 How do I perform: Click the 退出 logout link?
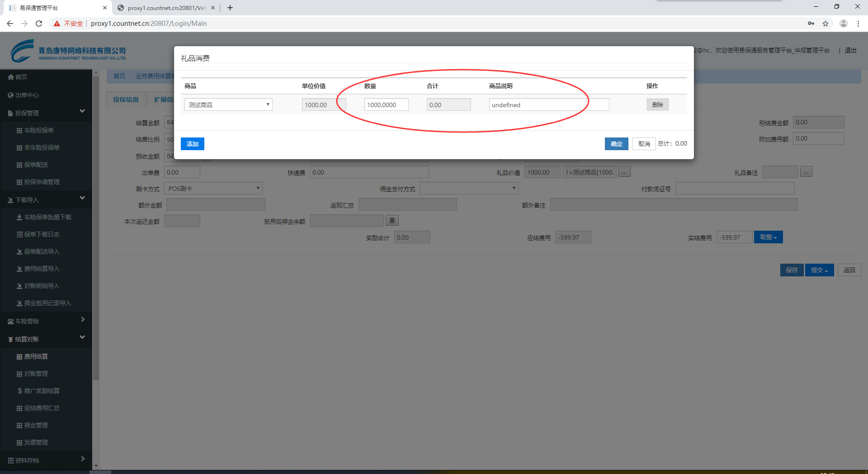pyautogui.click(x=850, y=50)
